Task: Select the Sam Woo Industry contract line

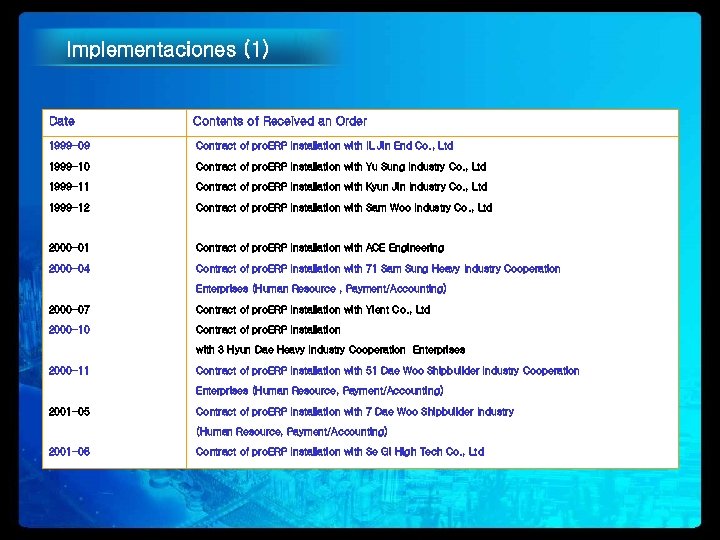Action: (x=344, y=208)
